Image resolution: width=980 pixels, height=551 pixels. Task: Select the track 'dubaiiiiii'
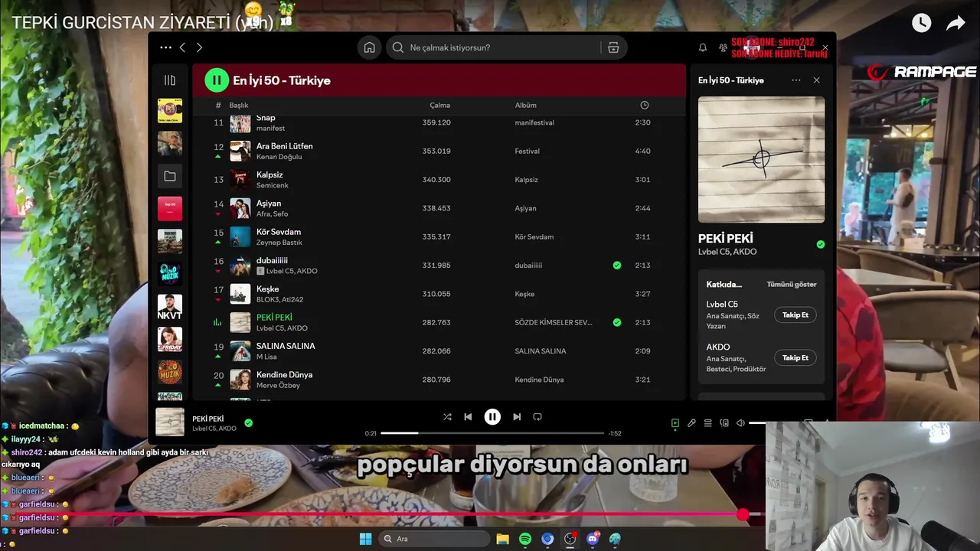[272, 260]
